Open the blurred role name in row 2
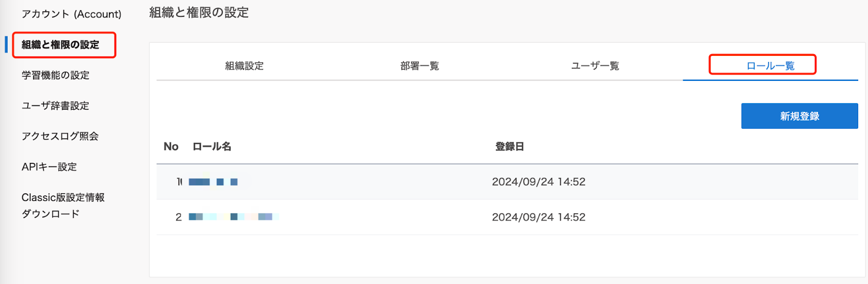868x284 pixels. tap(233, 217)
